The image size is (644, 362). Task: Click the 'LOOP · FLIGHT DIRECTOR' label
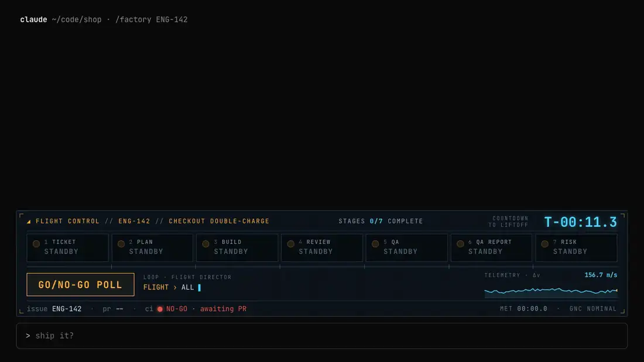click(187, 277)
